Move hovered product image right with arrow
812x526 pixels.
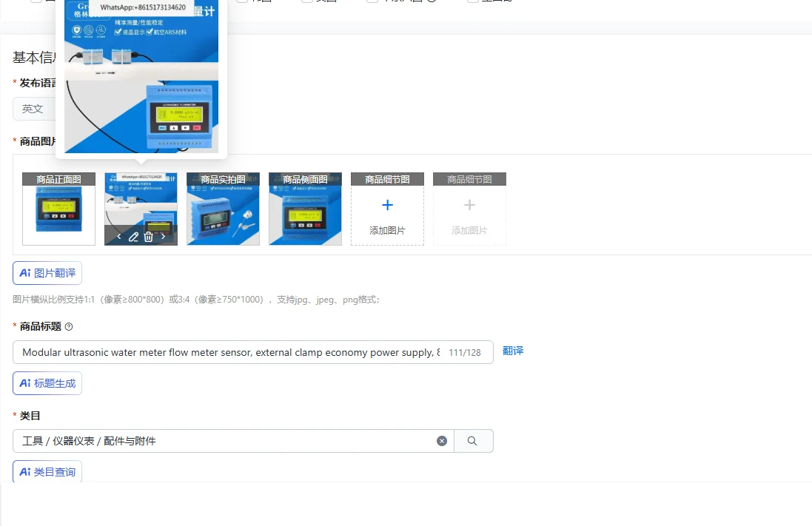(163, 237)
